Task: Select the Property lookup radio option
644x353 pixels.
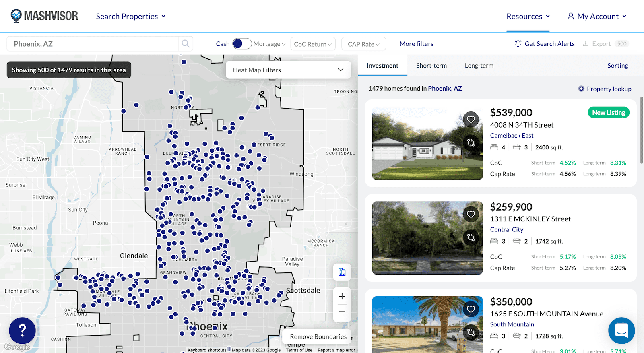Action: [581, 89]
